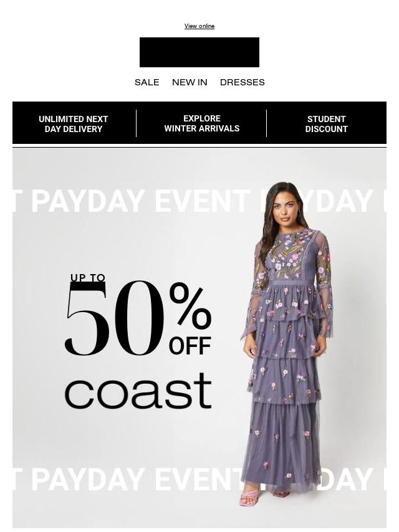The height and width of the screenshot is (532, 399).
Task: Click the percent symbol in the offer
Action: [190, 306]
